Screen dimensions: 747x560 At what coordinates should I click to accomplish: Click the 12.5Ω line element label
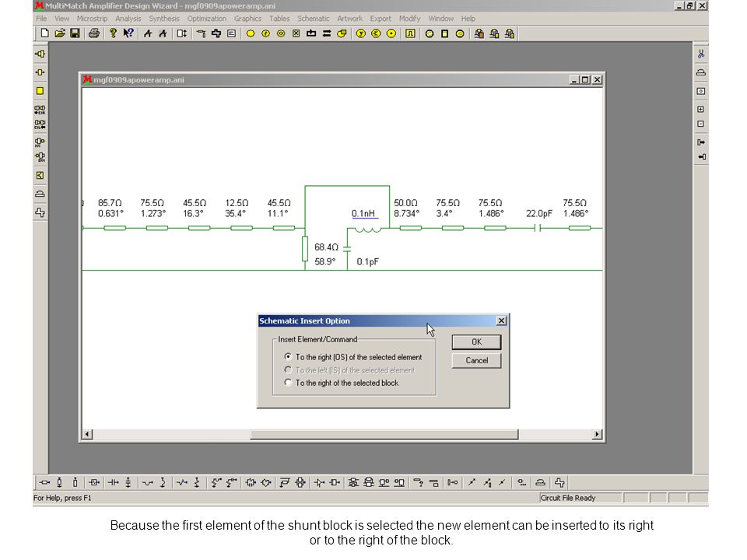237,203
